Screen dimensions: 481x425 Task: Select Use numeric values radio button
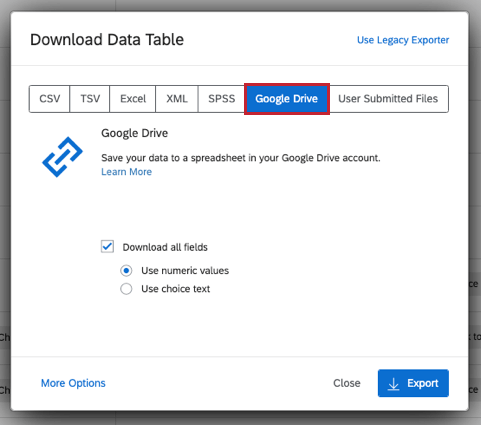[x=126, y=271]
